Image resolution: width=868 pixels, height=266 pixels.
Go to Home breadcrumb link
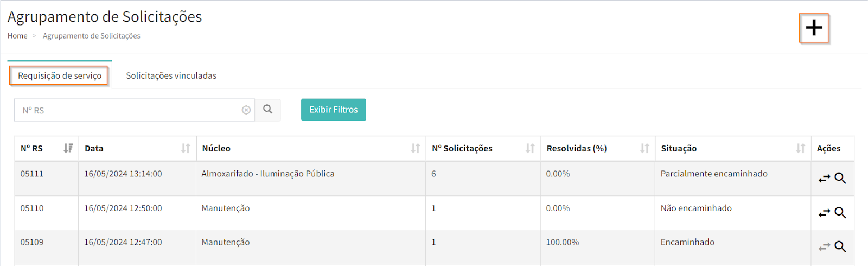[17, 36]
